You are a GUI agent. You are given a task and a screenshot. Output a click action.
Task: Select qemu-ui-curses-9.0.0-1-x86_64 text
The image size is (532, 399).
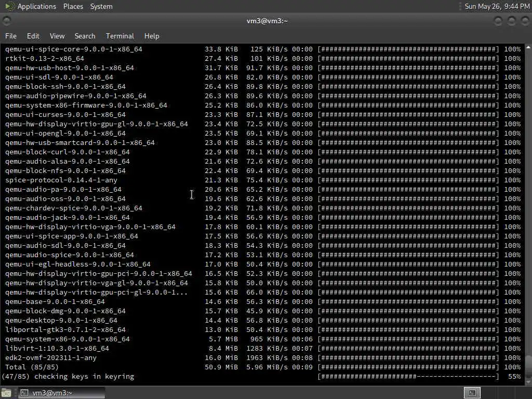[x=65, y=115]
